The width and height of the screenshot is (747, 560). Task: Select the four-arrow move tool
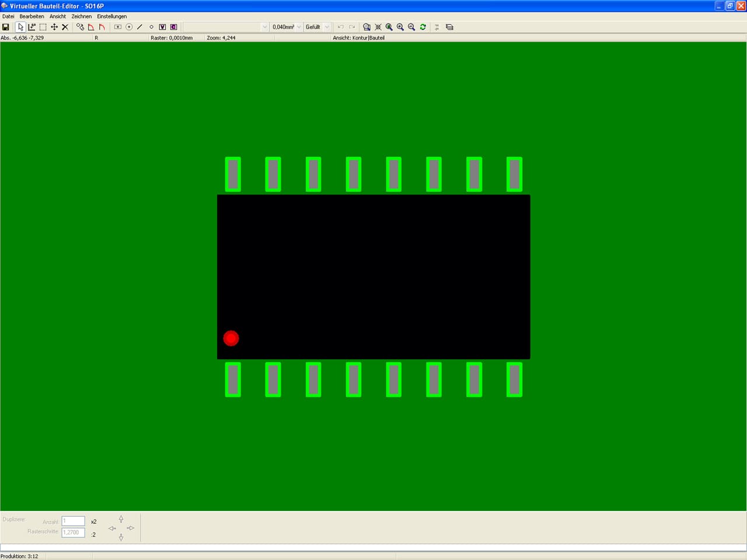(x=54, y=27)
